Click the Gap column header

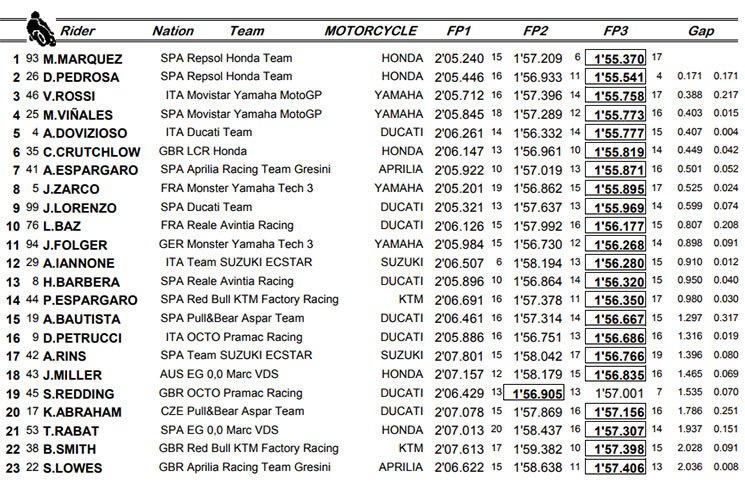(x=701, y=31)
